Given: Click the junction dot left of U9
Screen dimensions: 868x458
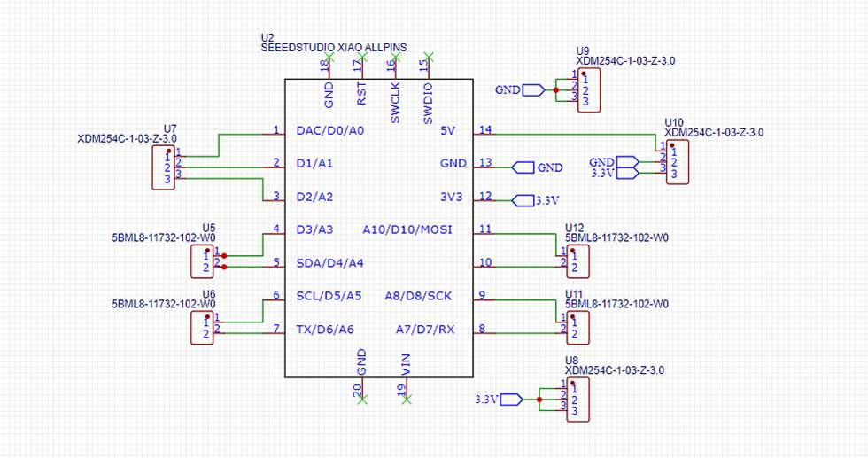Looking at the screenshot, I should point(556,90).
